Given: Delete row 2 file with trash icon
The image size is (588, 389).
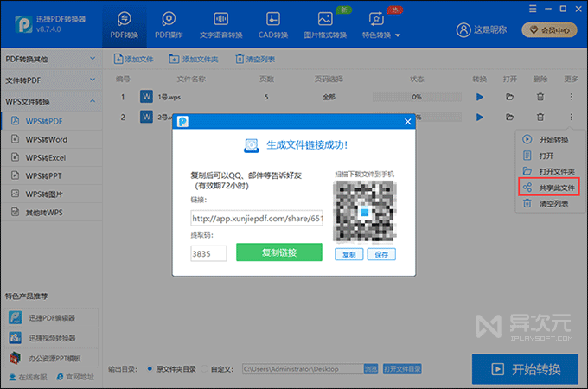Looking at the screenshot, I should pos(540,118).
